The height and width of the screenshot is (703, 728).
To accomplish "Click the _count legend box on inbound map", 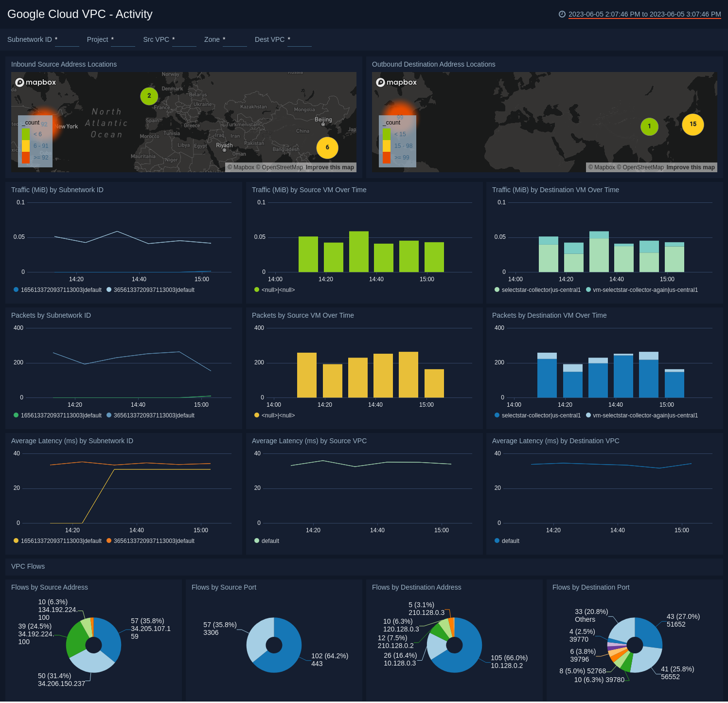I will tap(30, 123).
